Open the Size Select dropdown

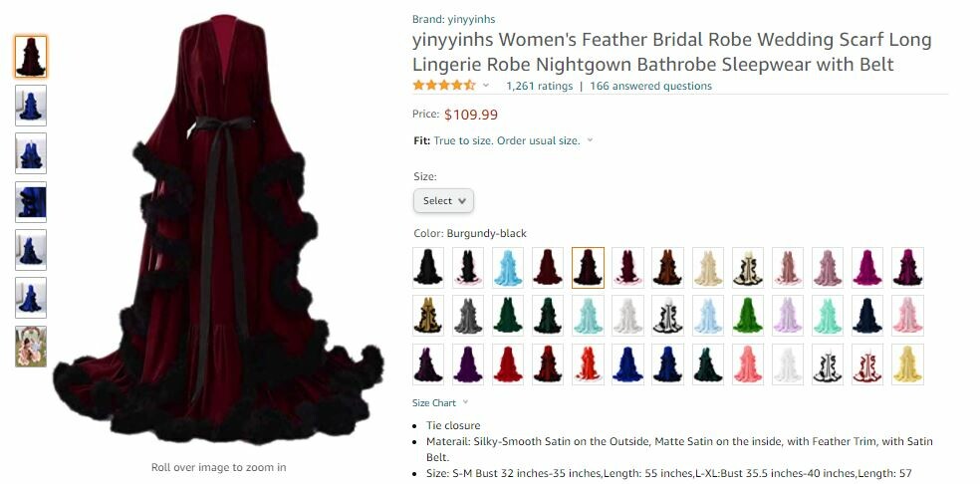click(x=444, y=201)
